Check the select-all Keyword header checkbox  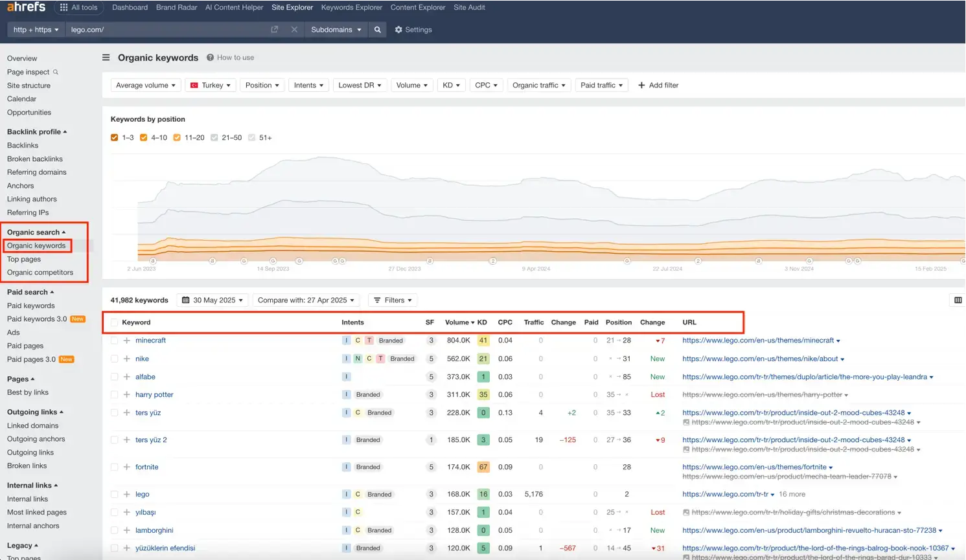(115, 322)
